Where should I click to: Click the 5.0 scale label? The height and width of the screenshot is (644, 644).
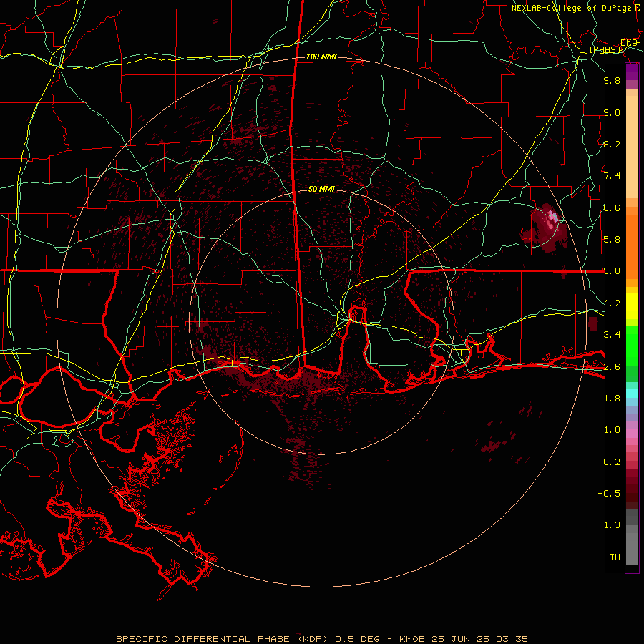[x=612, y=271]
